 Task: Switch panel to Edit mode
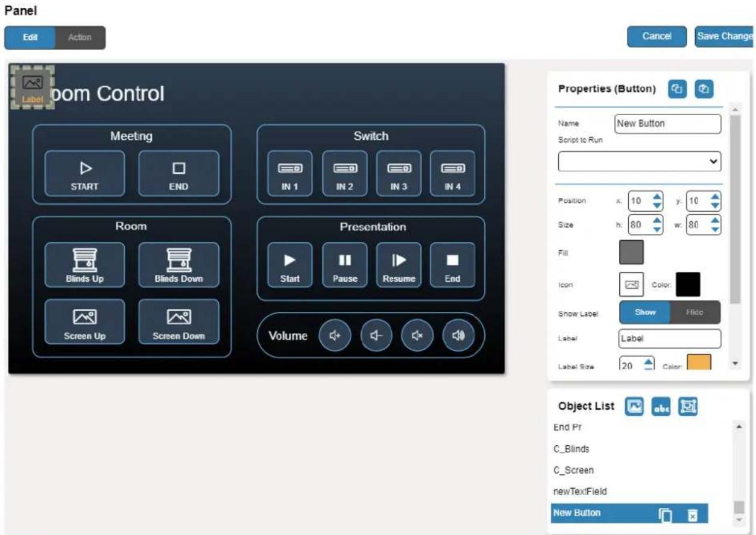click(30, 37)
